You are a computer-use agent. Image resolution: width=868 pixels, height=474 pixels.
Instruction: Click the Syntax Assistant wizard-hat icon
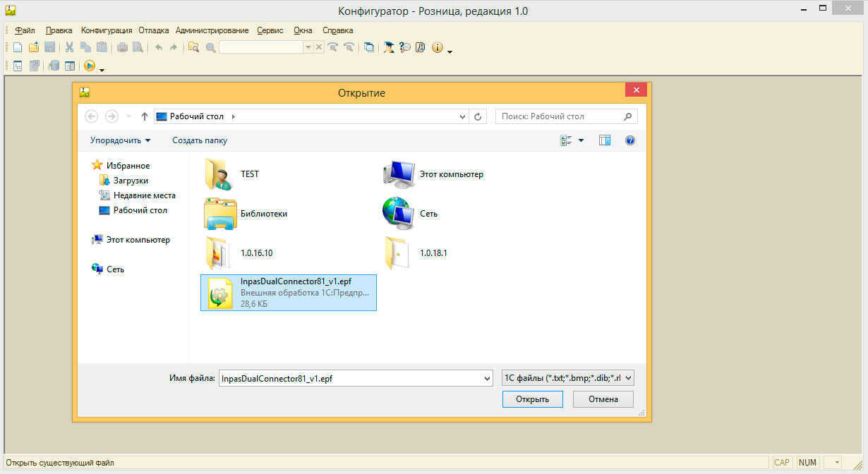click(389, 47)
